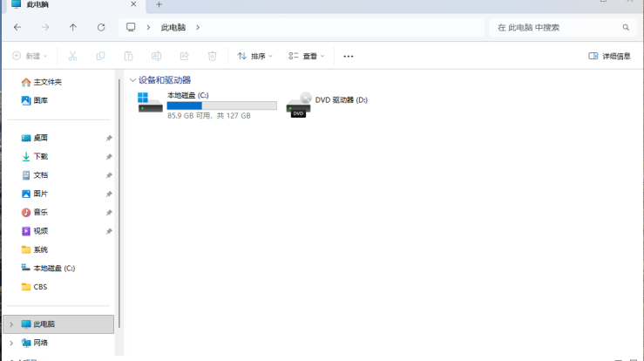The height and width of the screenshot is (361, 644).
Task: Click the Cut scissors icon
Action: tap(72, 56)
